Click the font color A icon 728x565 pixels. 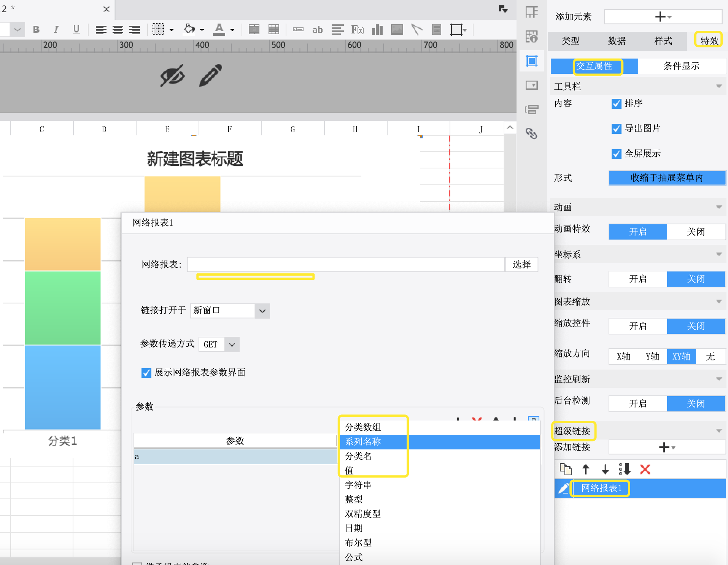pyautogui.click(x=219, y=29)
